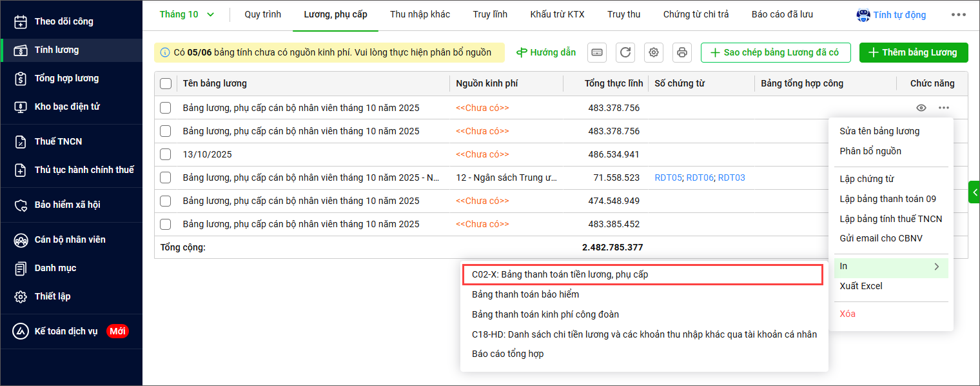Click the printer icon in toolbar
Viewport: 980px width, 386px height.
[x=682, y=52]
